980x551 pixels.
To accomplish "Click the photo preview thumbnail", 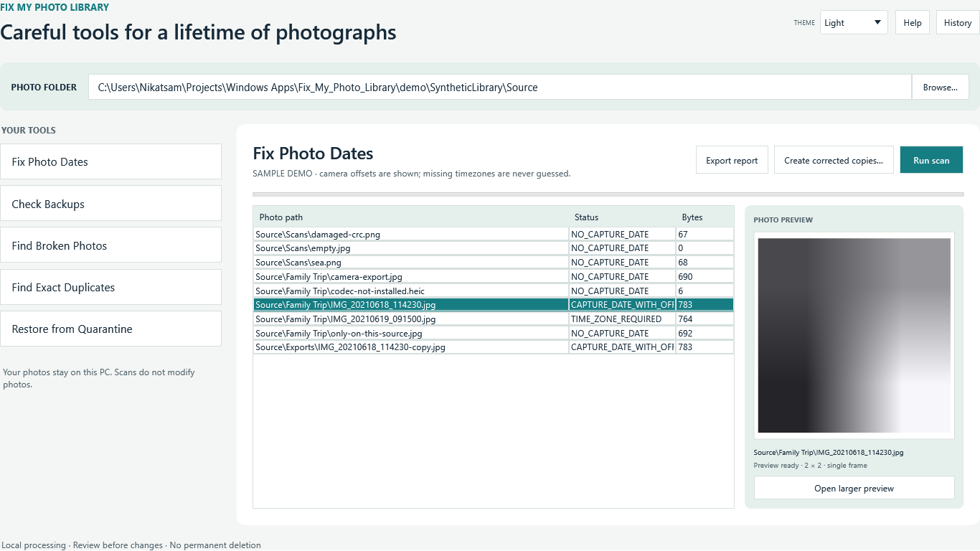I will pyautogui.click(x=854, y=335).
